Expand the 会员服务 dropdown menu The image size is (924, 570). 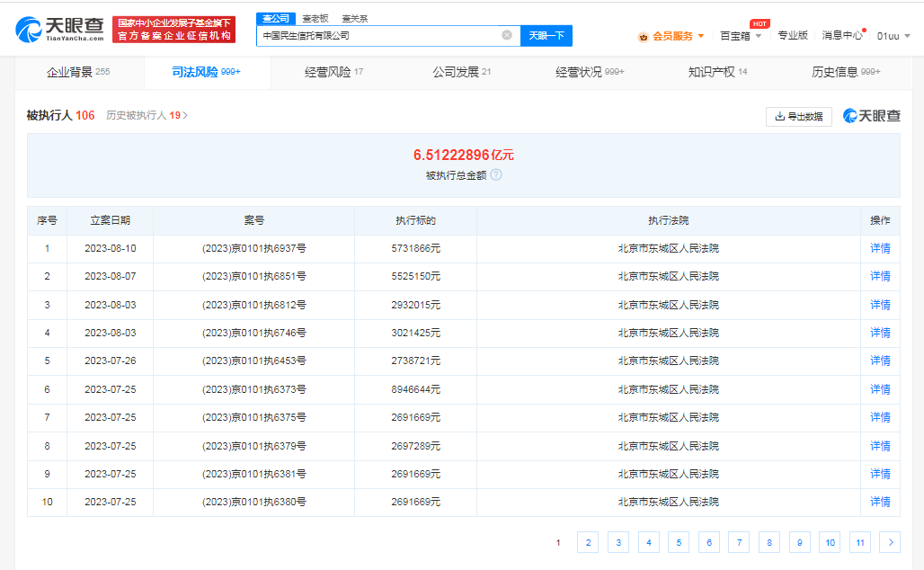pyautogui.click(x=701, y=36)
